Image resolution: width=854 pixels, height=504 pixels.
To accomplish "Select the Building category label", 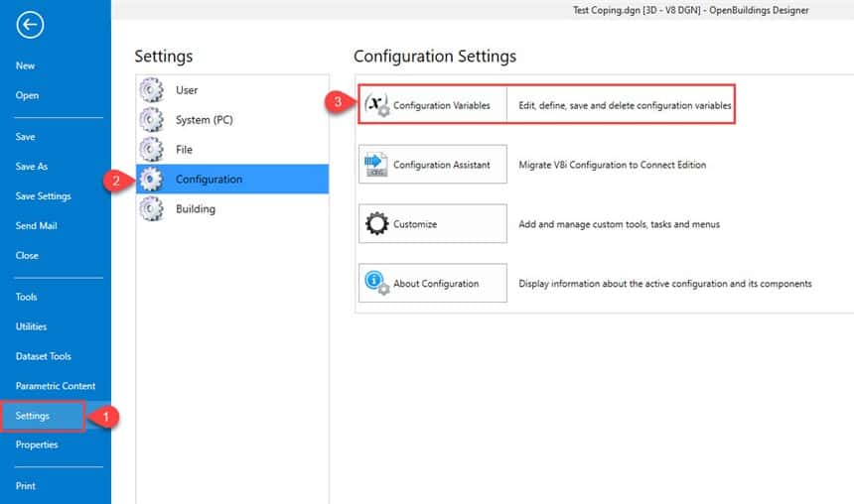I will coord(196,209).
